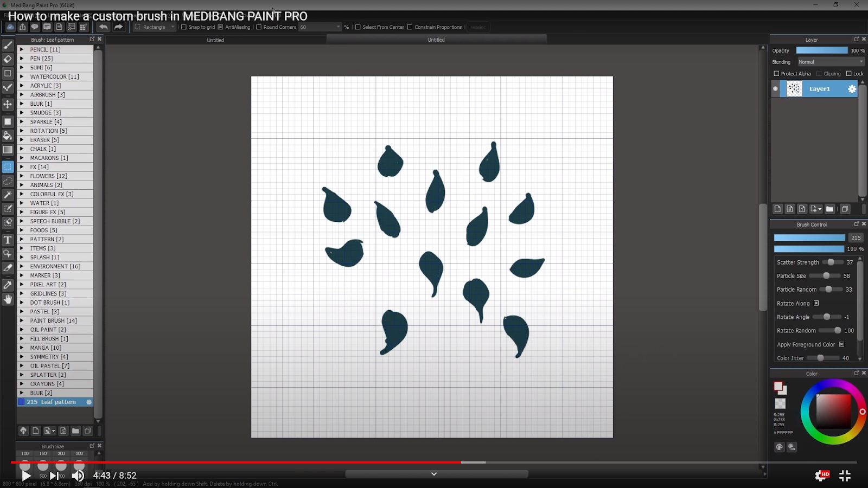Switch to the first Untitled canvas tab
The width and height of the screenshot is (868, 488).
215,40
